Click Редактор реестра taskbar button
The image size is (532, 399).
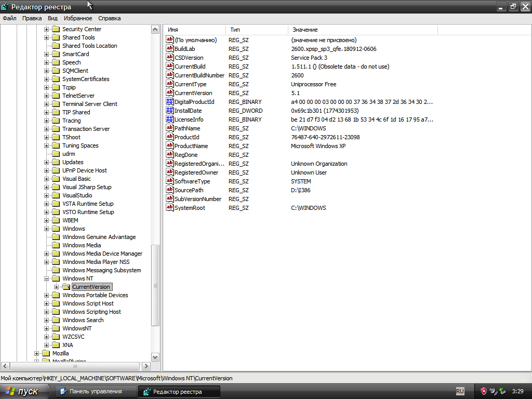[x=179, y=392]
